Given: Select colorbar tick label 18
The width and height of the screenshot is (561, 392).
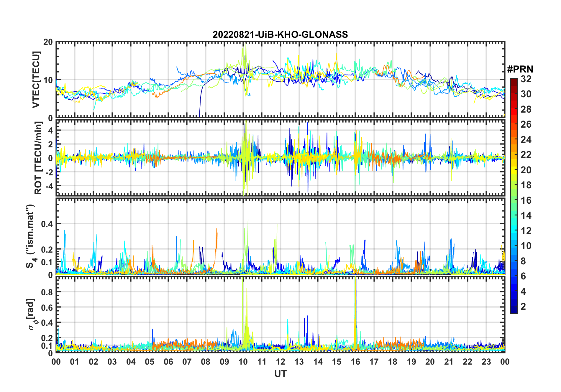Looking at the screenshot, I should 526,185.
